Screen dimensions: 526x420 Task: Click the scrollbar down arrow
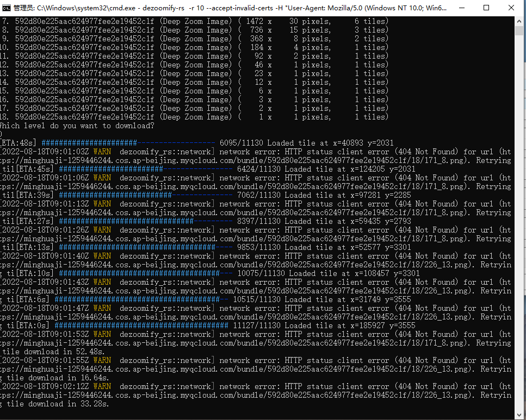(519, 411)
